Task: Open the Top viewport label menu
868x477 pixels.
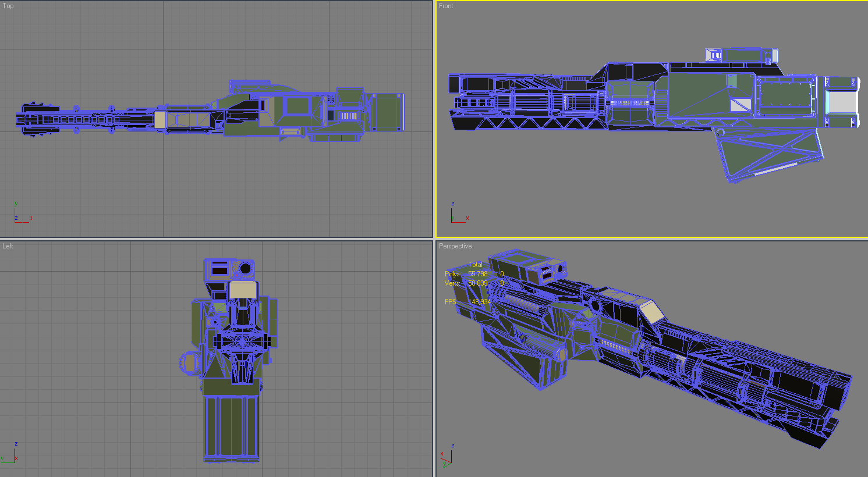Action: click(8, 5)
